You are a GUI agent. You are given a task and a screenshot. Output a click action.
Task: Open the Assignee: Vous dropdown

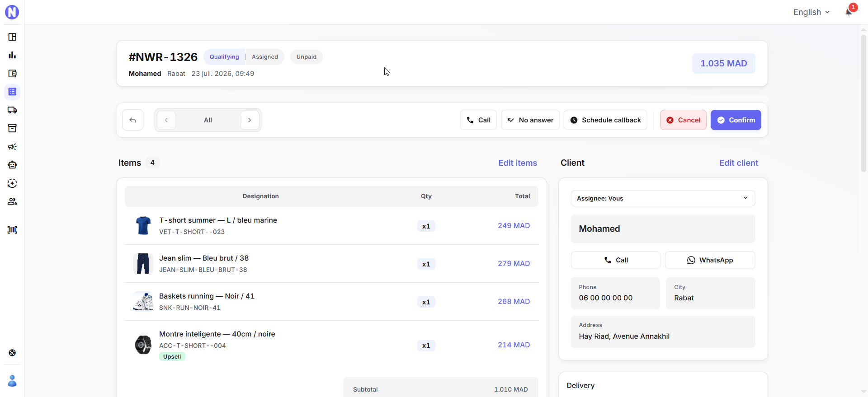click(x=663, y=198)
